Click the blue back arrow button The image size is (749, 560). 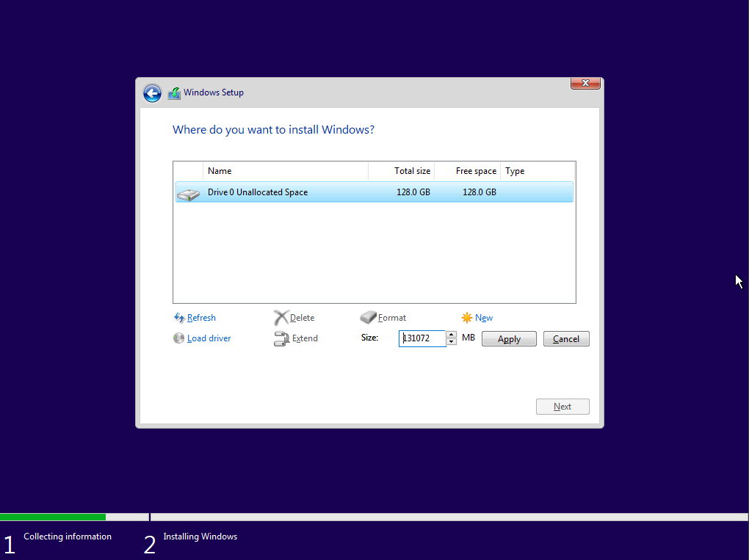click(x=152, y=93)
